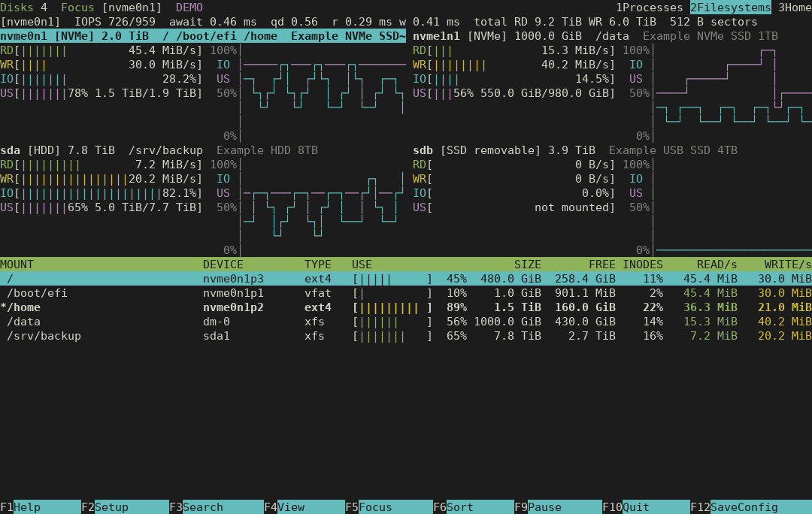Click nvme0n1 RD meter 45.4 MiB/s
The width and height of the screenshot is (812, 514).
click(x=101, y=50)
